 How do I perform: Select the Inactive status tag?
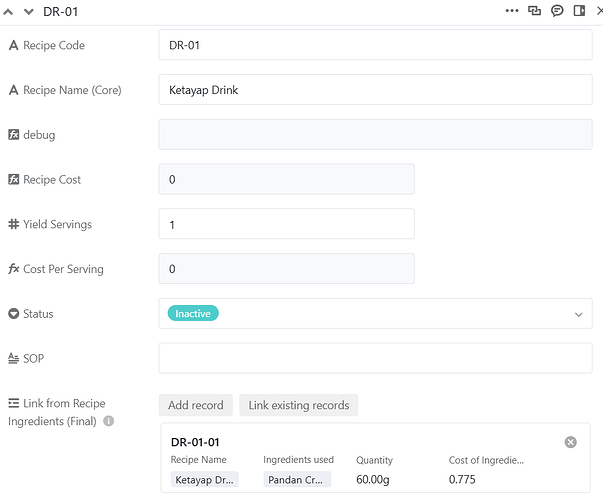[193, 314]
